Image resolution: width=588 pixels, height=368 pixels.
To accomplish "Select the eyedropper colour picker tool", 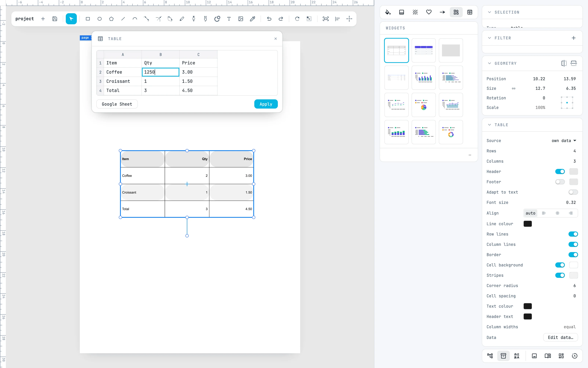I will (x=252, y=19).
